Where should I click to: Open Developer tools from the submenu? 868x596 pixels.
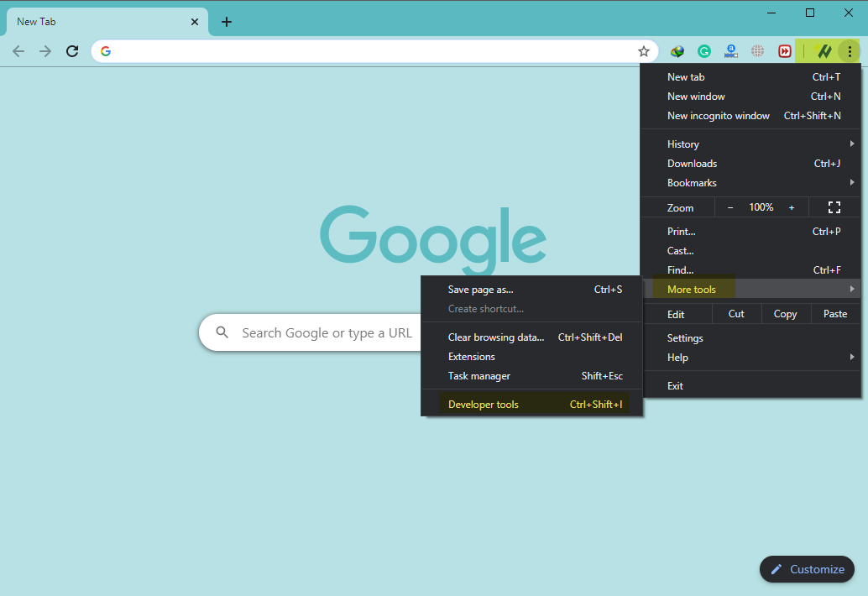click(x=531, y=404)
